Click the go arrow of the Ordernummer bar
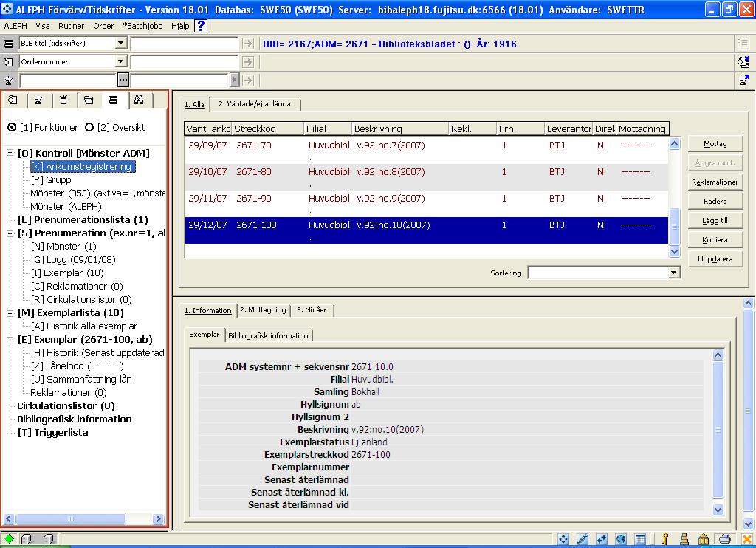 click(248, 62)
